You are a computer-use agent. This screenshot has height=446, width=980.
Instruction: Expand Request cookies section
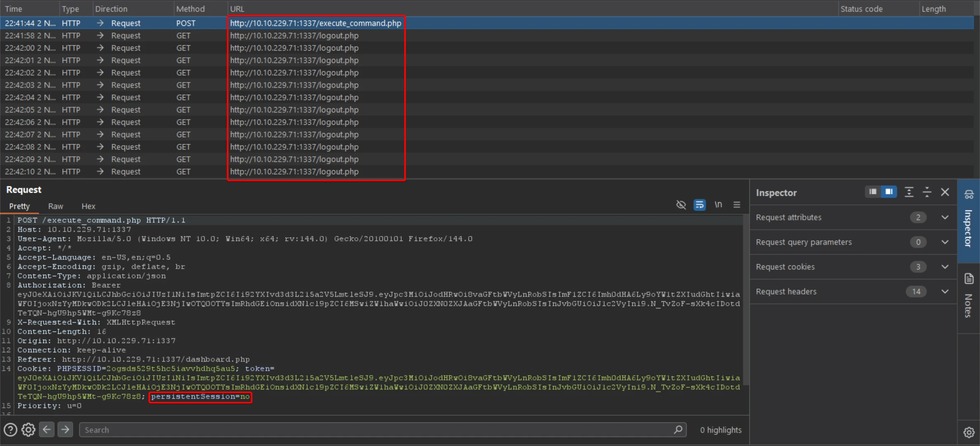(945, 267)
